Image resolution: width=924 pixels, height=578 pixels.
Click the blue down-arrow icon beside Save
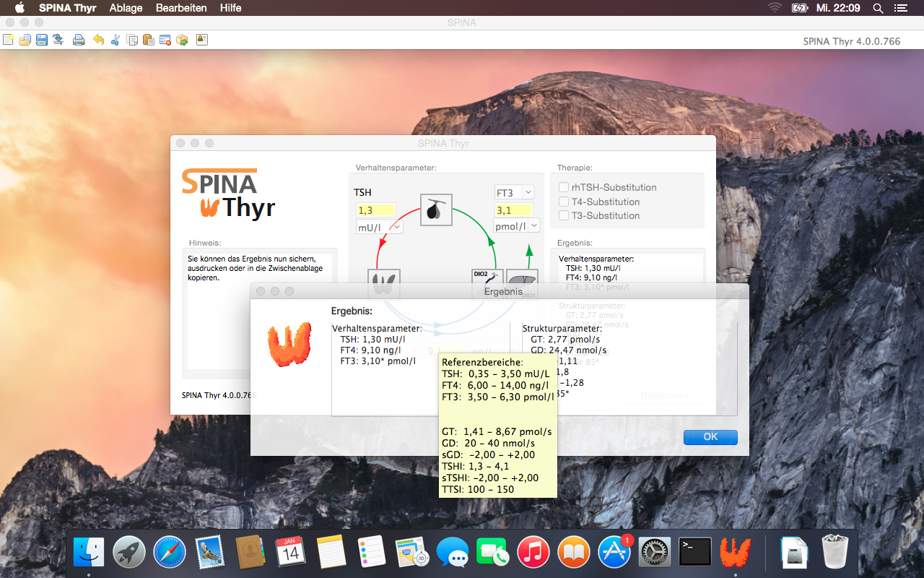tap(58, 40)
